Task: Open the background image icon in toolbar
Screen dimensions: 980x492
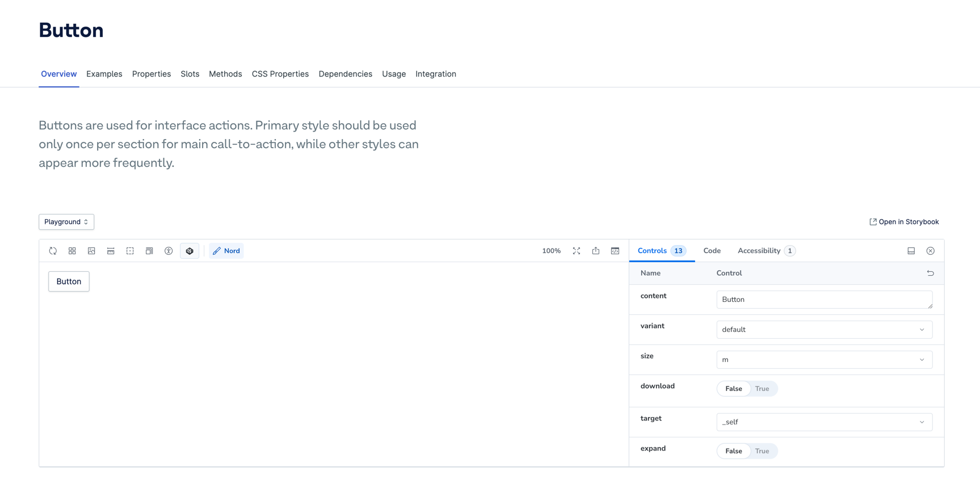Action: [91, 251]
